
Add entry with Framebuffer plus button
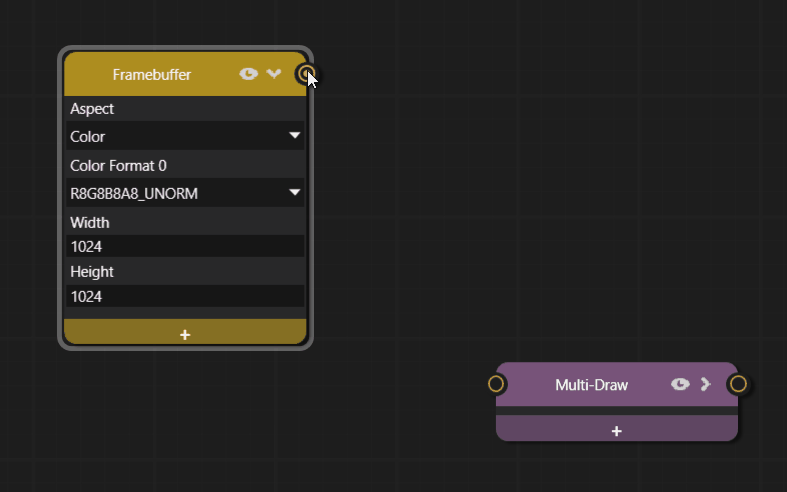point(185,334)
